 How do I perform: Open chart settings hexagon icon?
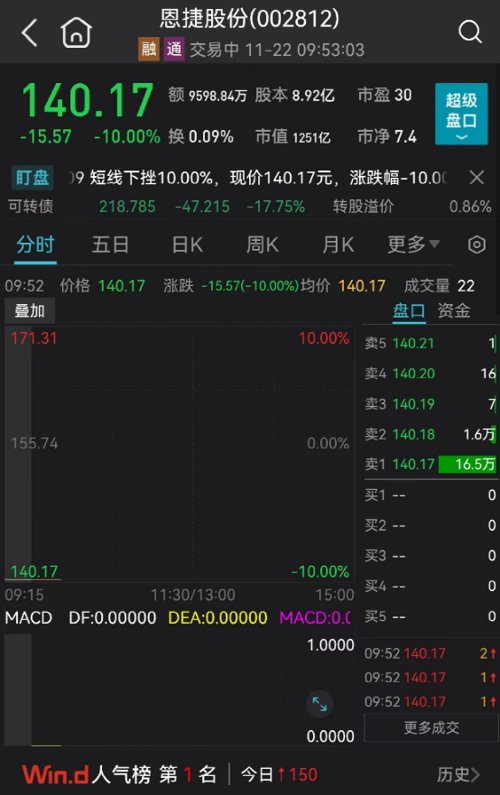point(477,245)
